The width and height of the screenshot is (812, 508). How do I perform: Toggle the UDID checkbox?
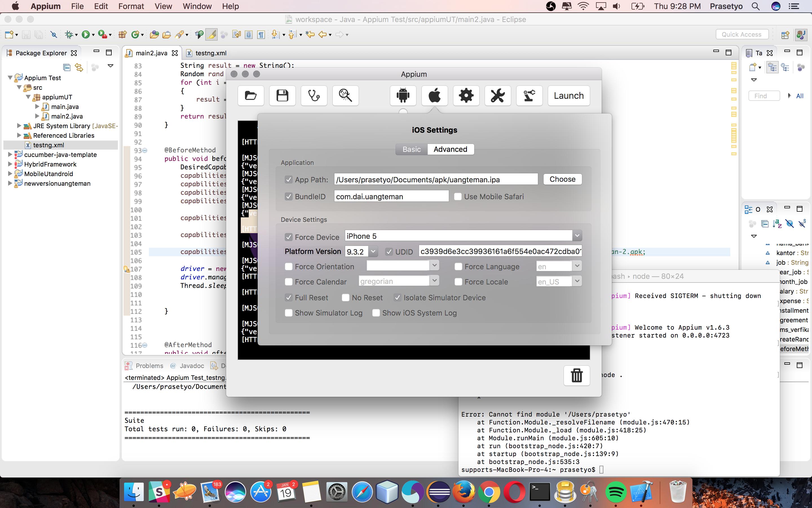(389, 252)
